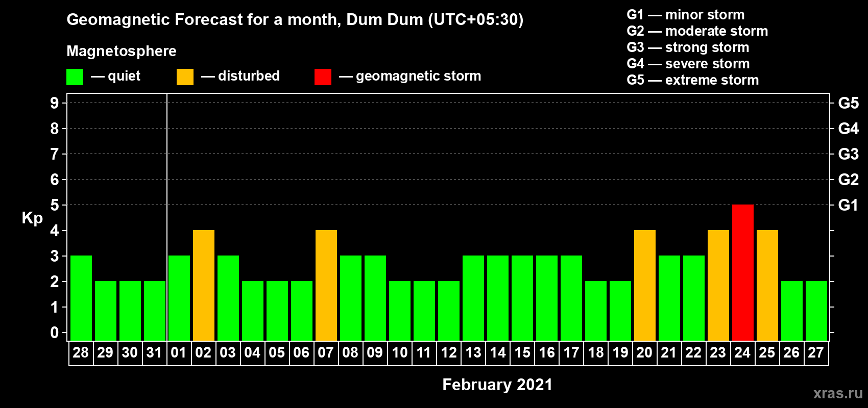Click the date label 17
868x408 pixels.
[571, 352]
